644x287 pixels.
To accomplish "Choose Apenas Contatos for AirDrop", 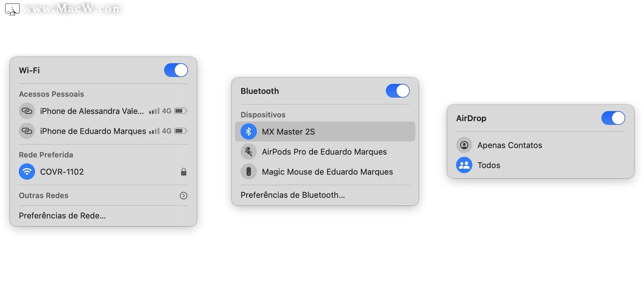I will point(540,145).
